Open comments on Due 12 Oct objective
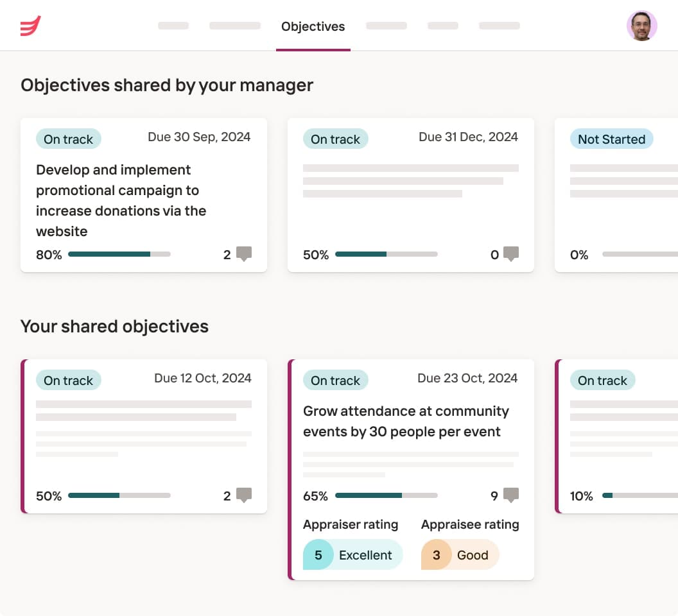This screenshot has height=616, width=678. tap(244, 495)
